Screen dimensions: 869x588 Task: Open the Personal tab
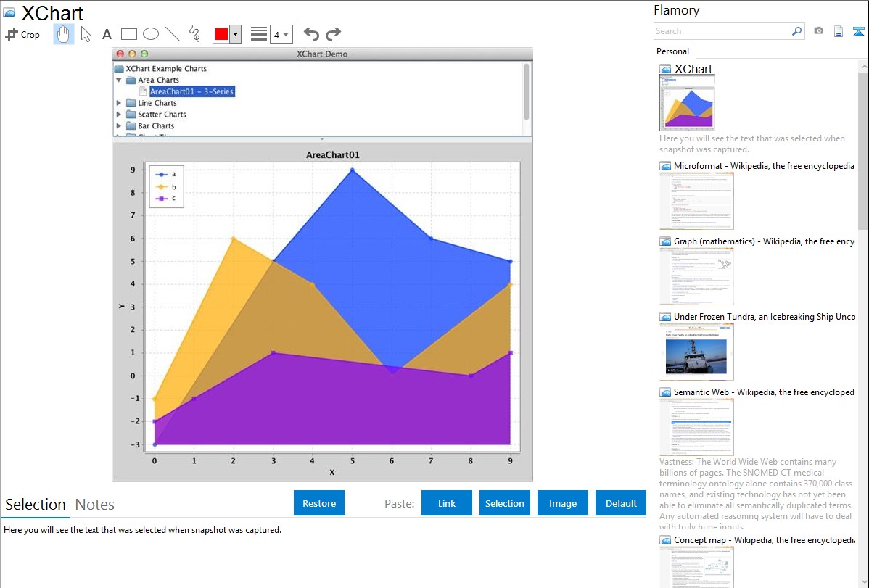672,51
